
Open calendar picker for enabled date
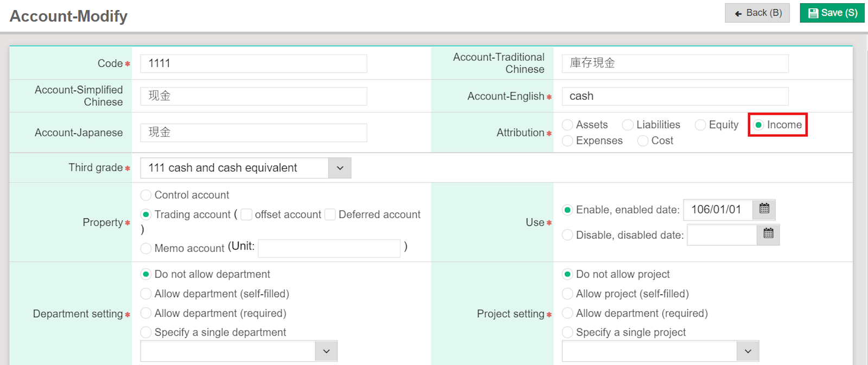(764, 209)
